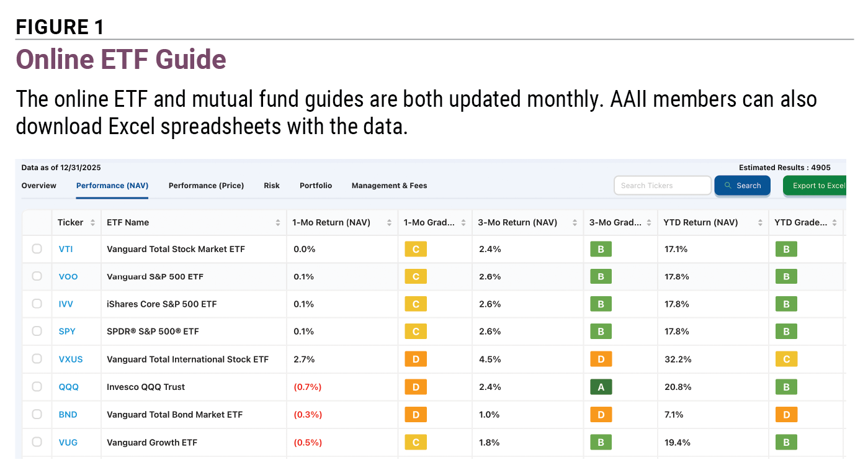Sort YTD Return (NAV) column arrows
The width and height of the screenshot is (868, 475).
tap(760, 223)
